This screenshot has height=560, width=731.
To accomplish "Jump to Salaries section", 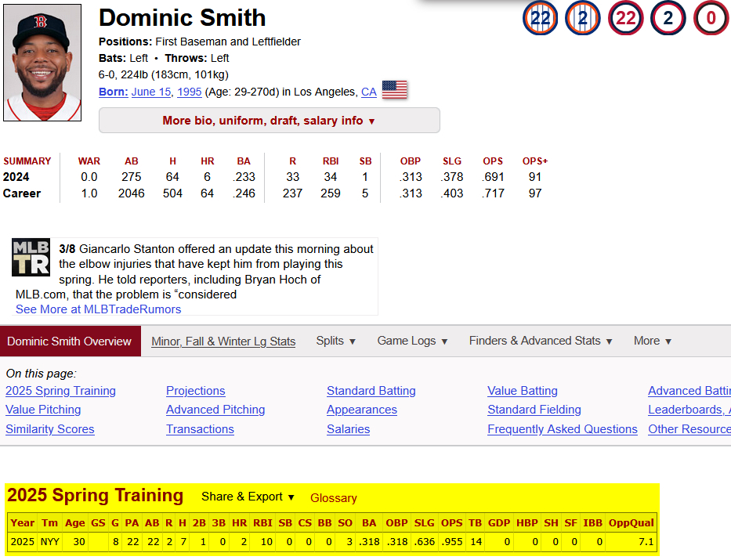I will pyautogui.click(x=348, y=429).
